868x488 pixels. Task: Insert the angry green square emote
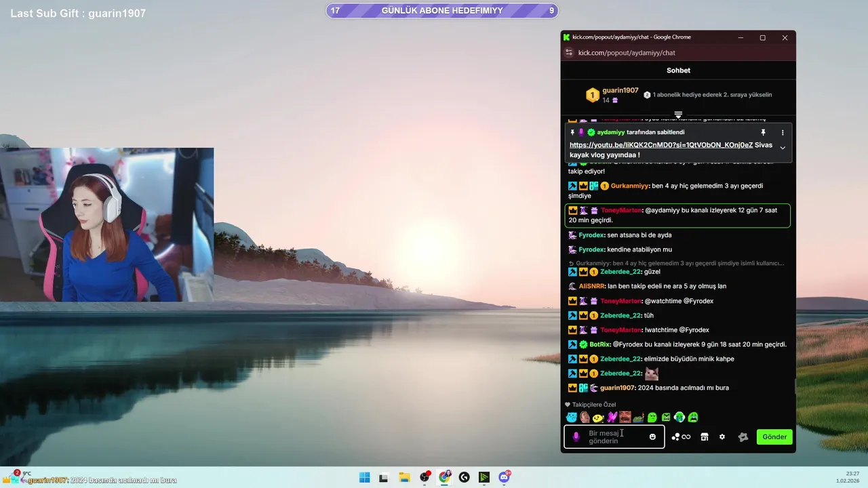(666, 418)
